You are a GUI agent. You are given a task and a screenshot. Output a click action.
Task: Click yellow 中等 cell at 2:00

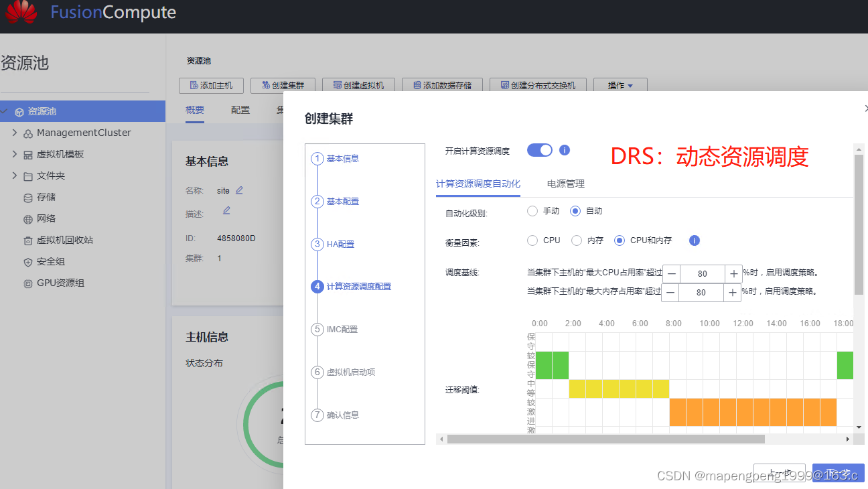point(577,389)
